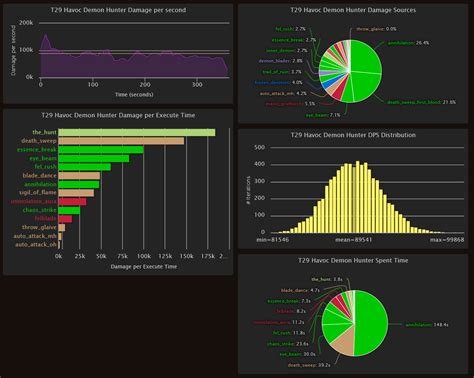Click the large annihilation slice of the Spent Time pie
Viewport: 474px width, 378px height.
372,323
